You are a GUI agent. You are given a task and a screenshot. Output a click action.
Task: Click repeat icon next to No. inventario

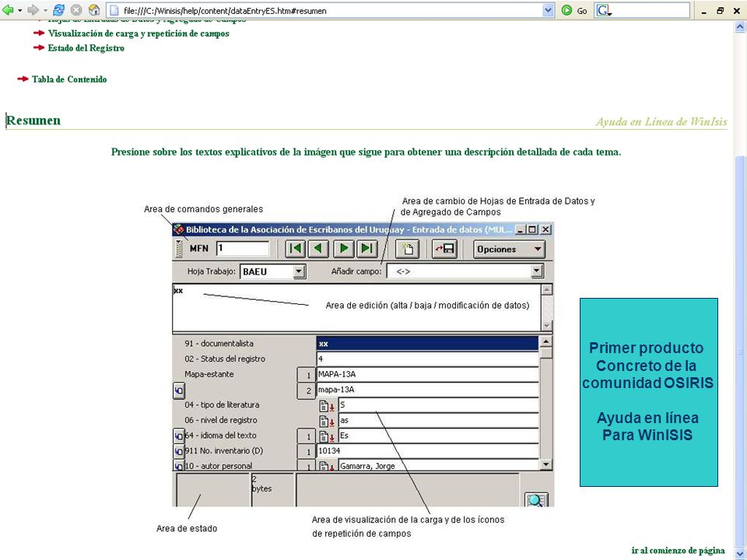click(178, 451)
